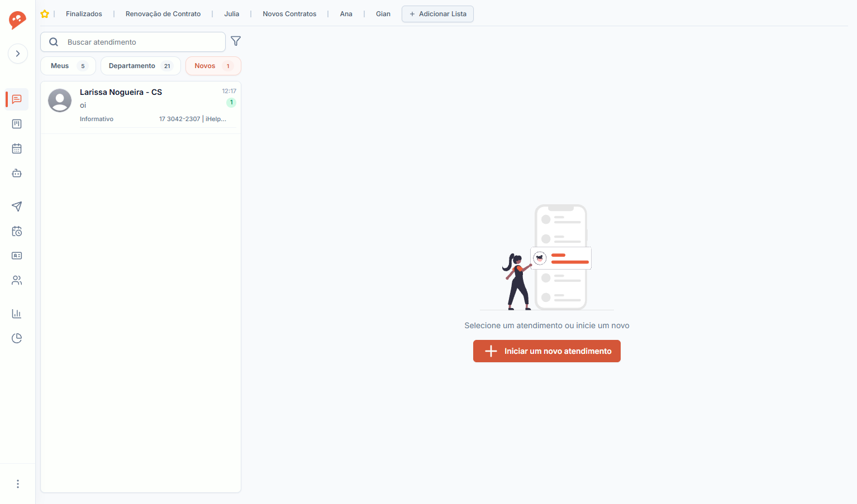The width and height of the screenshot is (857, 504).
Task: Open Larissa Nogueira - CS conversation
Action: 141,108
